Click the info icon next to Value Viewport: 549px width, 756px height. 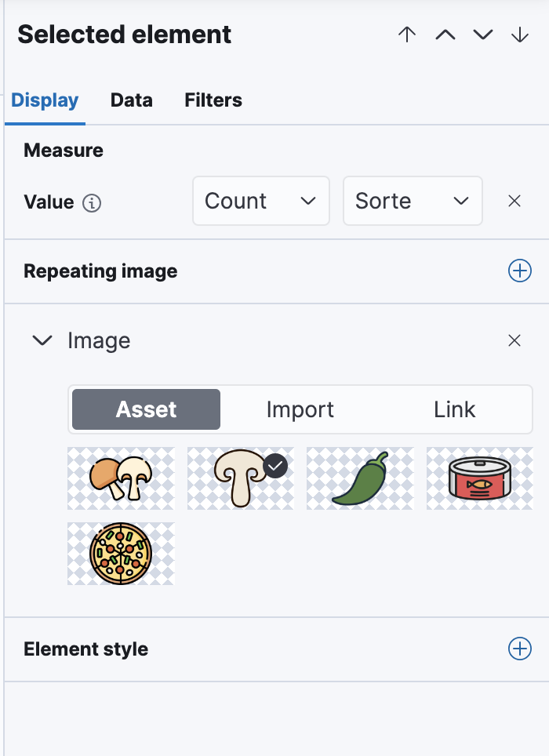click(92, 202)
